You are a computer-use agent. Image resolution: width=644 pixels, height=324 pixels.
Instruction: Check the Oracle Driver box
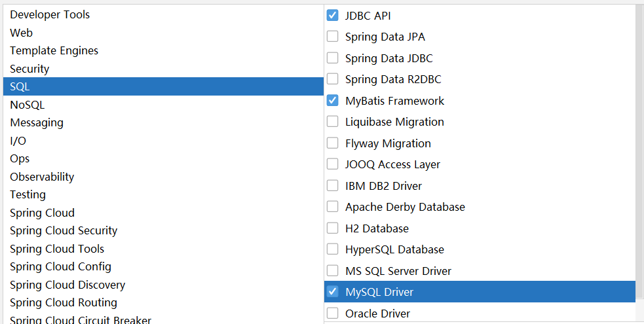point(332,314)
